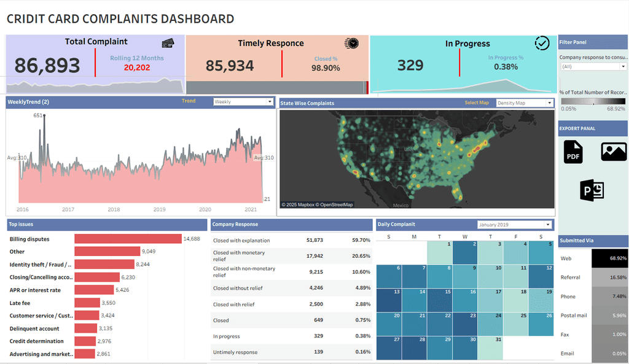Select the Postal mail 5.96% cell

610,315
